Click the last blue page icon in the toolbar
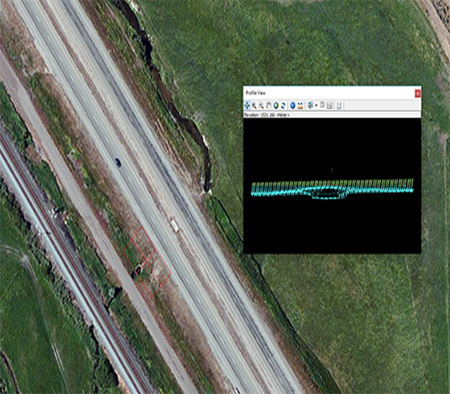This screenshot has width=450, height=394. [x=339, y=105]
